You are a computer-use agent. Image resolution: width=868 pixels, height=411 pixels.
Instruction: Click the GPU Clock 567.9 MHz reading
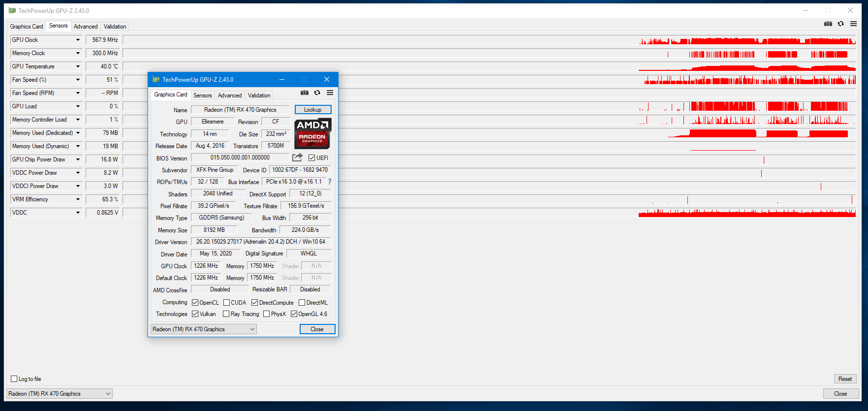point(102,40)
